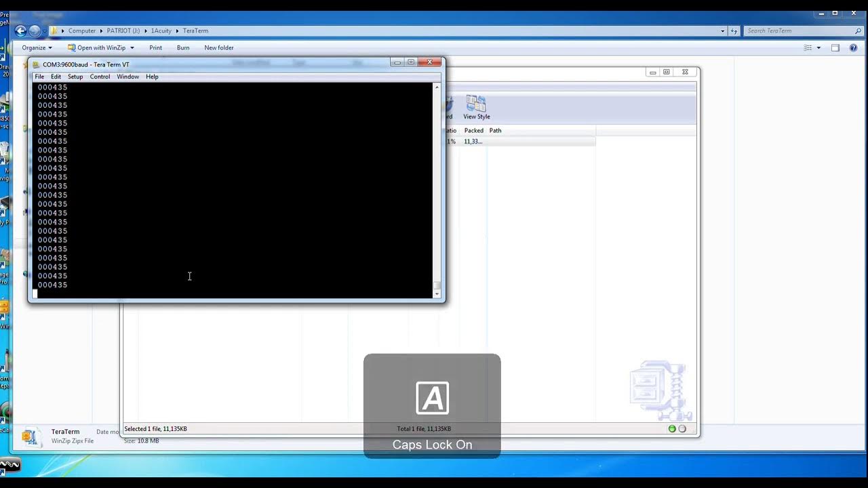The width and height of the screenshot is (868, 488).
Task: Open the Help menu in Tera Term
Action: [152, 77]
